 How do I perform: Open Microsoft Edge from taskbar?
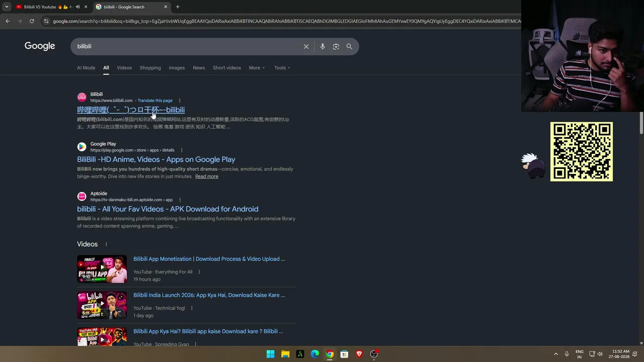pyautogui.click(x=315, y=354)
